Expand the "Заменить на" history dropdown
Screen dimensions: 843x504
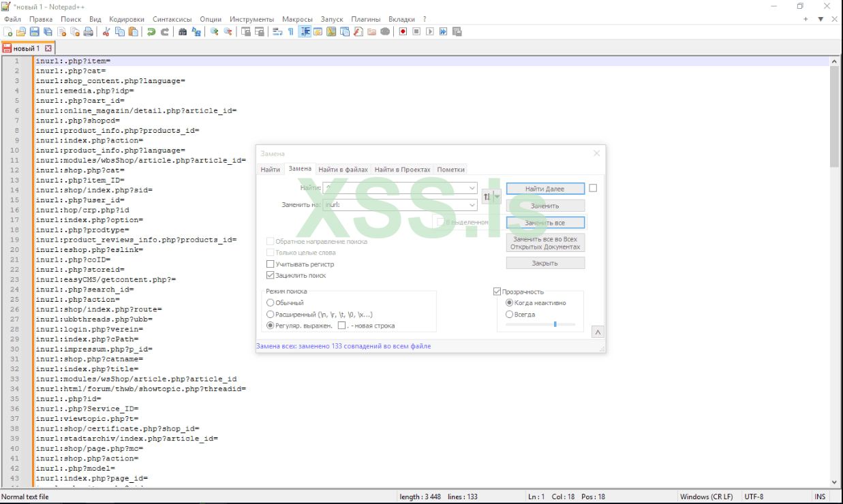[x=472, y=204]
